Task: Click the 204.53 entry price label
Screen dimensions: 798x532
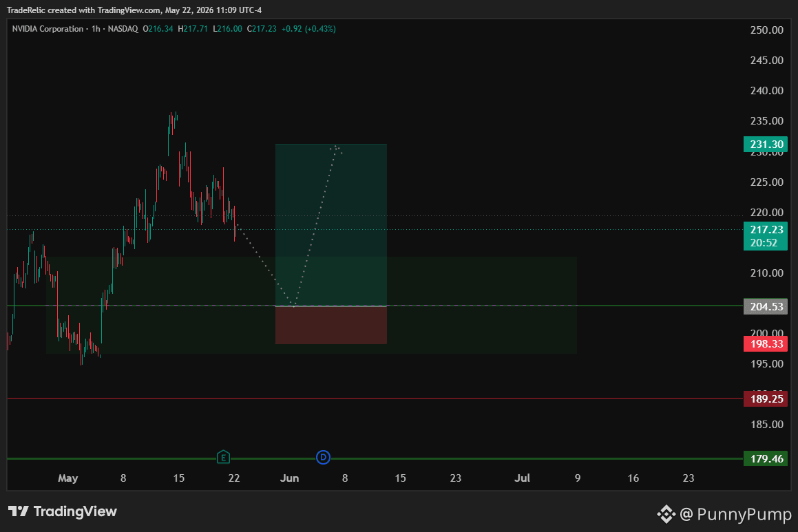Action: 766,307
